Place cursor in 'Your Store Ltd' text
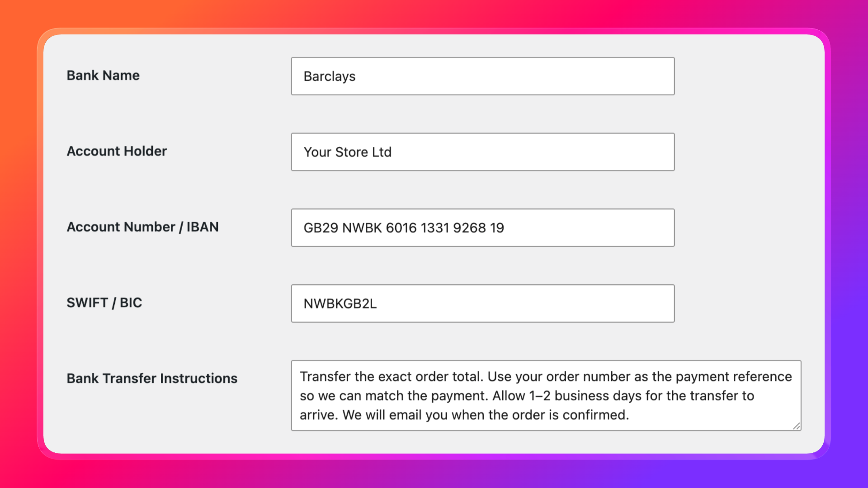Image resolution: width=868 pixels, height=488 pixels. tap(348, 152)
